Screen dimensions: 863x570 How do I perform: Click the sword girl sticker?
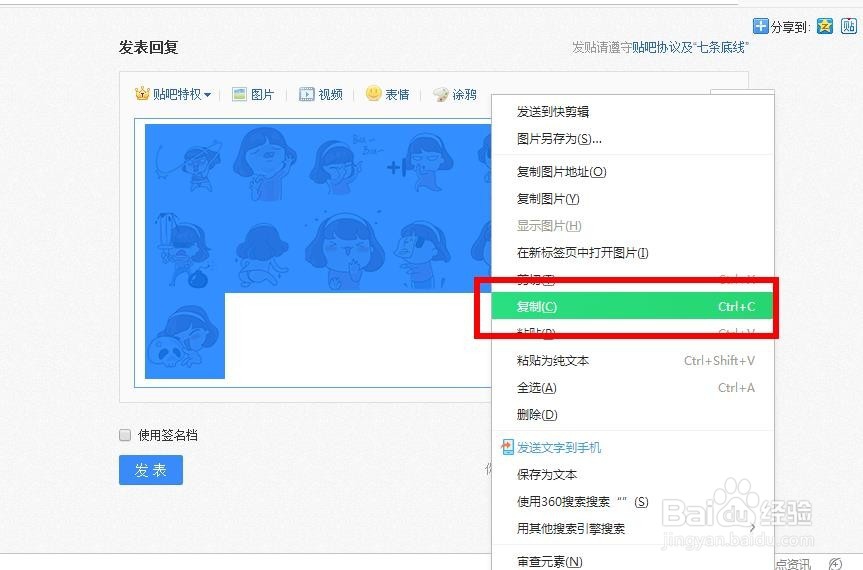(x=182, y=250)
